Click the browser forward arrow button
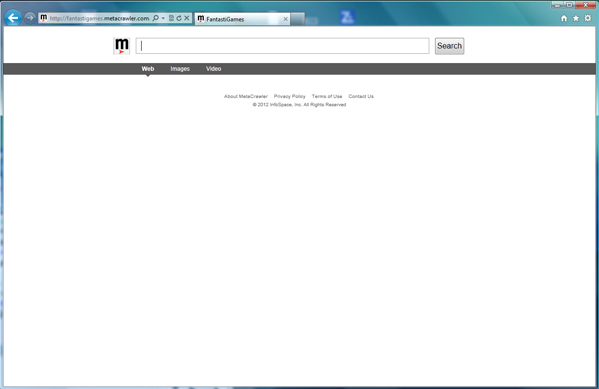This screenshot has width=599, height=389. coord(30,18)
